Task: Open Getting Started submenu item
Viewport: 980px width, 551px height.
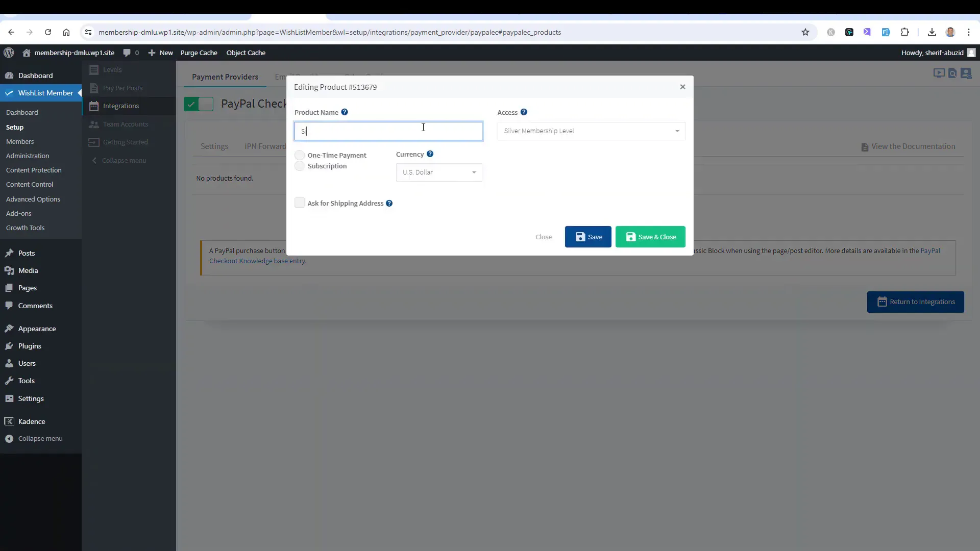Action: [126, 142]
